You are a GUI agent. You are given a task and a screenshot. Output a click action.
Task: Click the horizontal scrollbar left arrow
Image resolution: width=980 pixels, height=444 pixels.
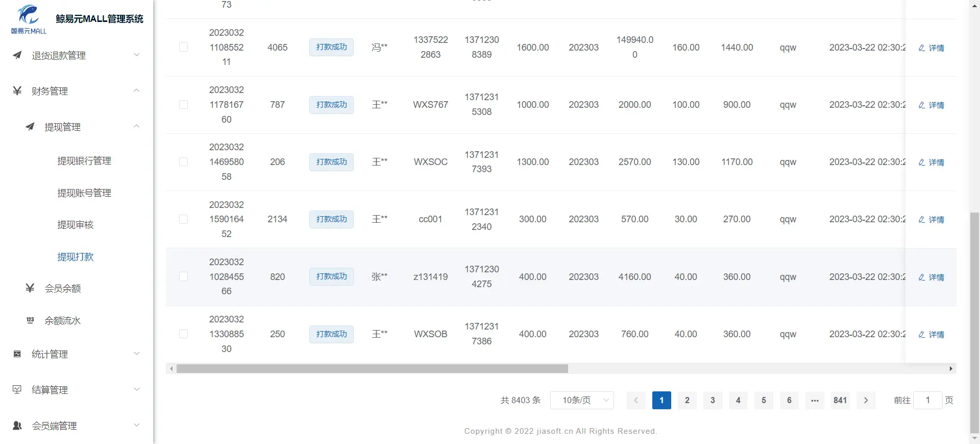click(171, 368)
